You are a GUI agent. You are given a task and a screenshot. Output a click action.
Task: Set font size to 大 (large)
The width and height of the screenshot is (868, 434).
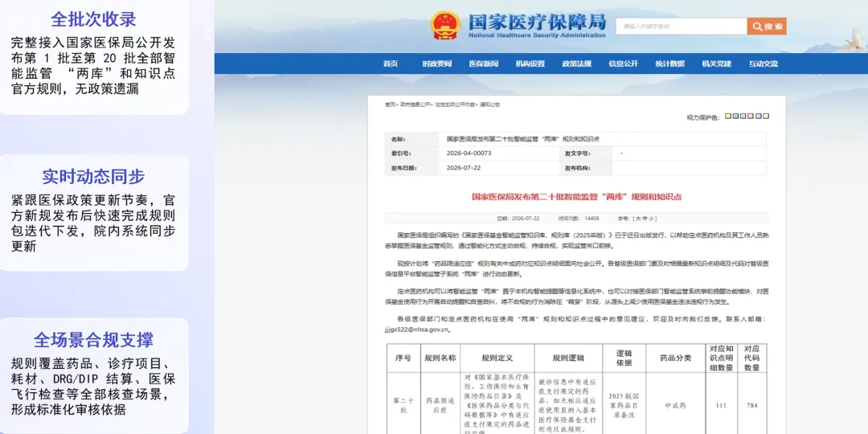637,219
